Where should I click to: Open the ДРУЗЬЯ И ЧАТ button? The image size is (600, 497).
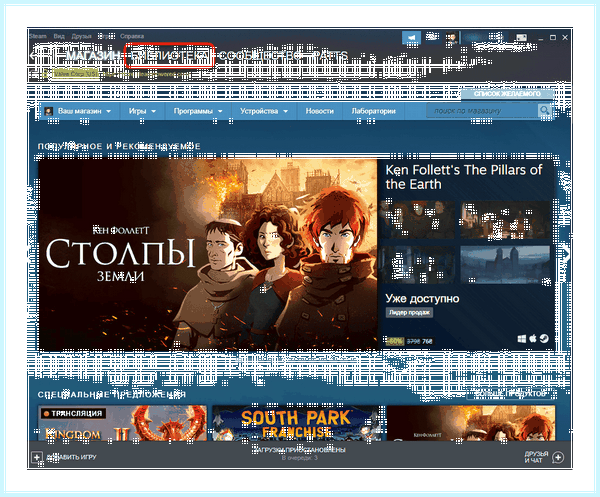point(536,457)
